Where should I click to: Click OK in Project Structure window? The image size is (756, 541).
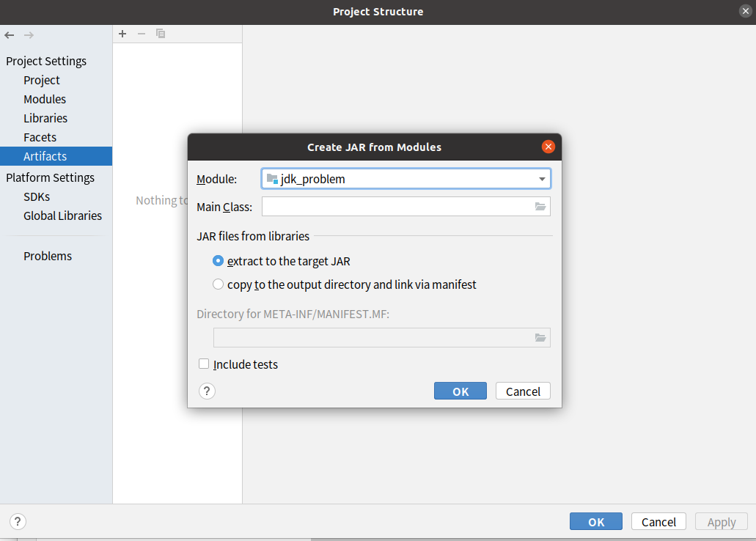point(596,522)
